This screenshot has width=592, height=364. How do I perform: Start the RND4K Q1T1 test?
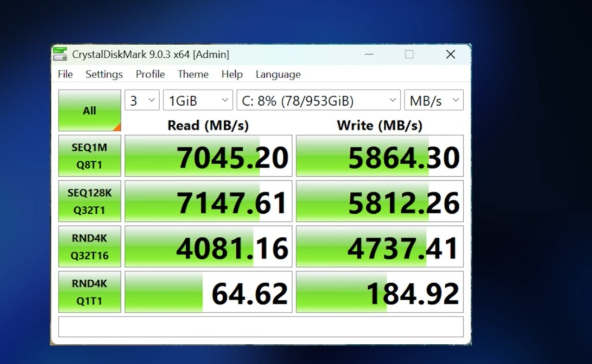point(90,292)
